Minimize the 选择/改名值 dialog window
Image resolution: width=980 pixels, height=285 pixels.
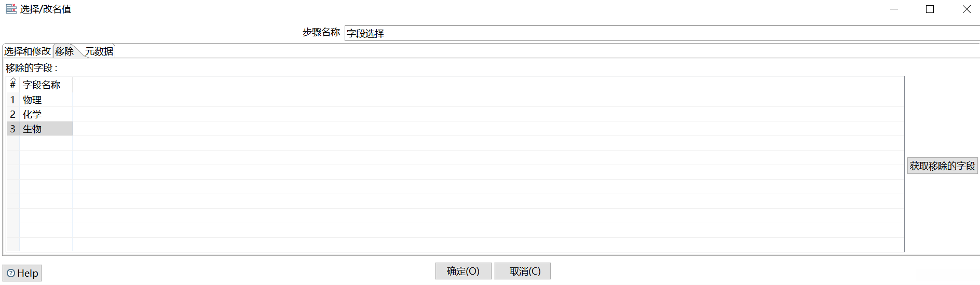pos(894,9)
